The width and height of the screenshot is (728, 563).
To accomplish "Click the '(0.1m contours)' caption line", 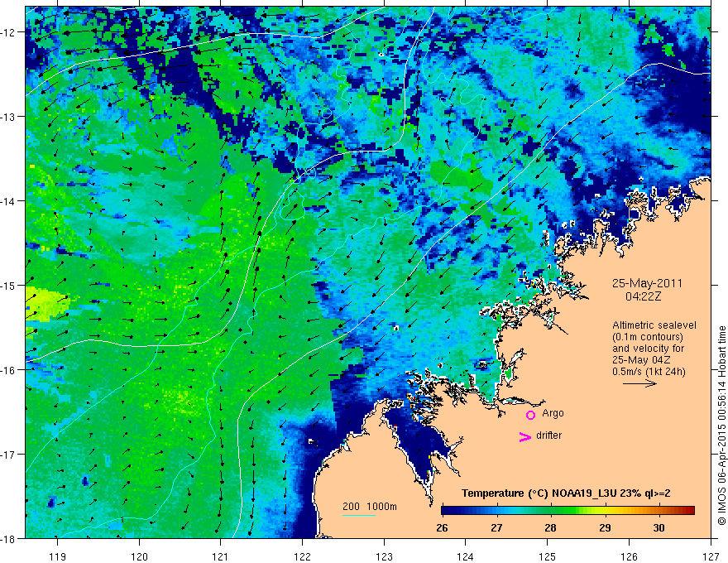I will [x=648, y=337].
